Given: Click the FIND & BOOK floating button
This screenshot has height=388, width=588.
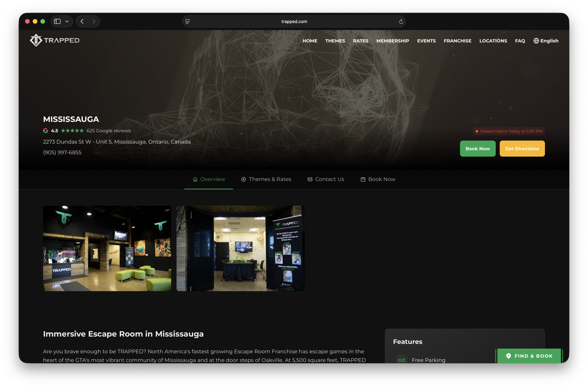Looking at the screenshot, I should 529,356.
